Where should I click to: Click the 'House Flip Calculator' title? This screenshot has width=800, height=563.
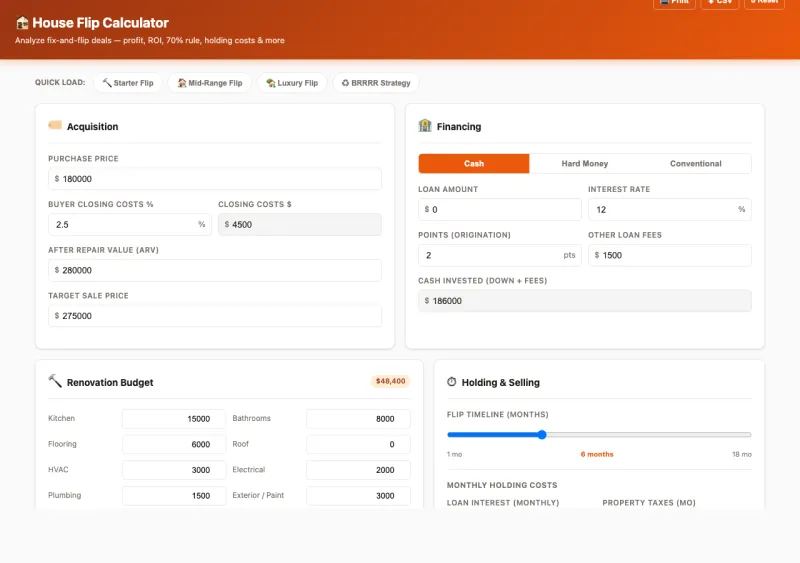[100, 23]
